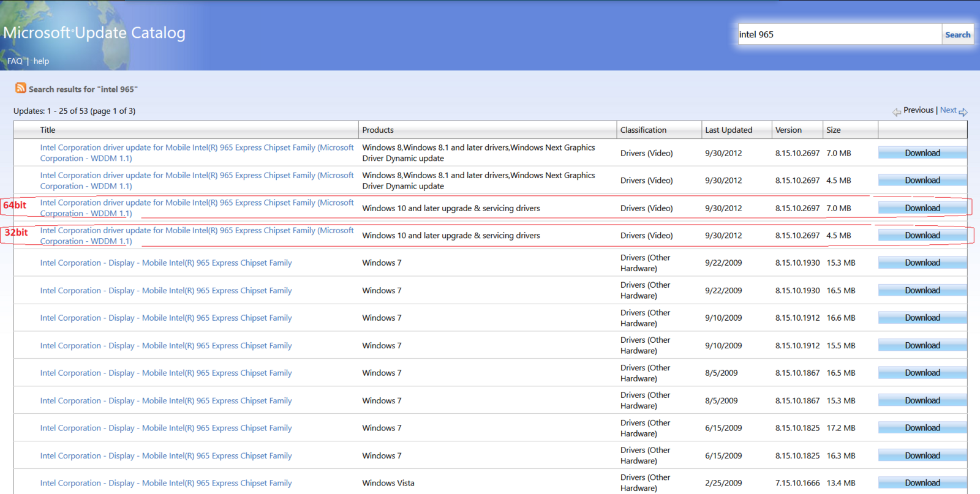Open the 64bit Windows 10 driver title link
Image resolution: width=980 pixels, height=494 pixels.
point(197,208)
